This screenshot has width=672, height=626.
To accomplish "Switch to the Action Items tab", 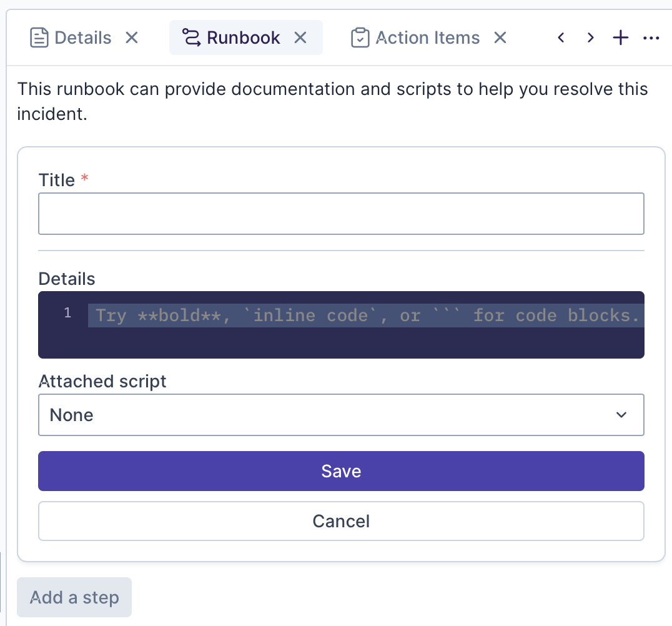I will [x=428, y=38].
